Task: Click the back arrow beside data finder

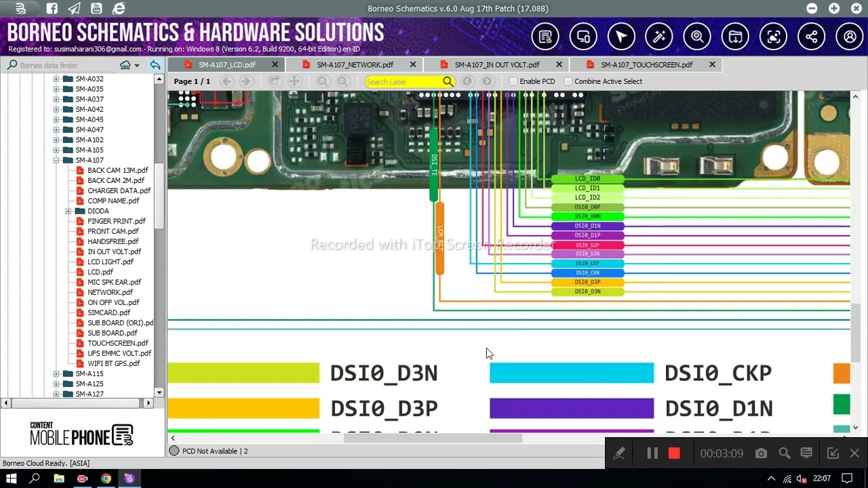Action: [x=155, y=65]
